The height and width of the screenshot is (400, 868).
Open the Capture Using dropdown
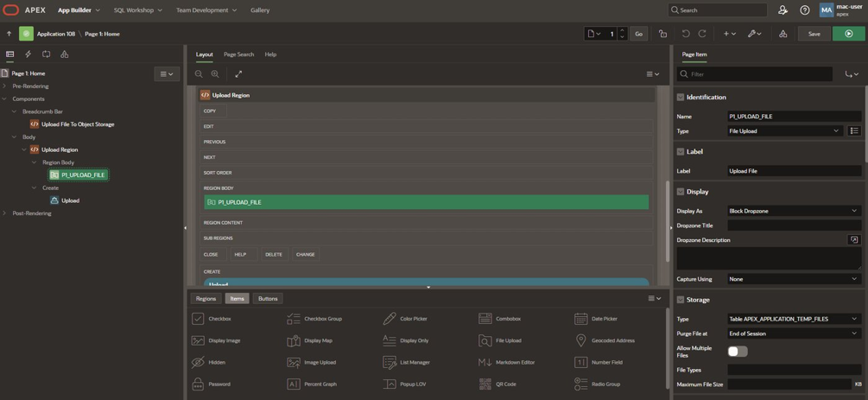tap(795, 279)
